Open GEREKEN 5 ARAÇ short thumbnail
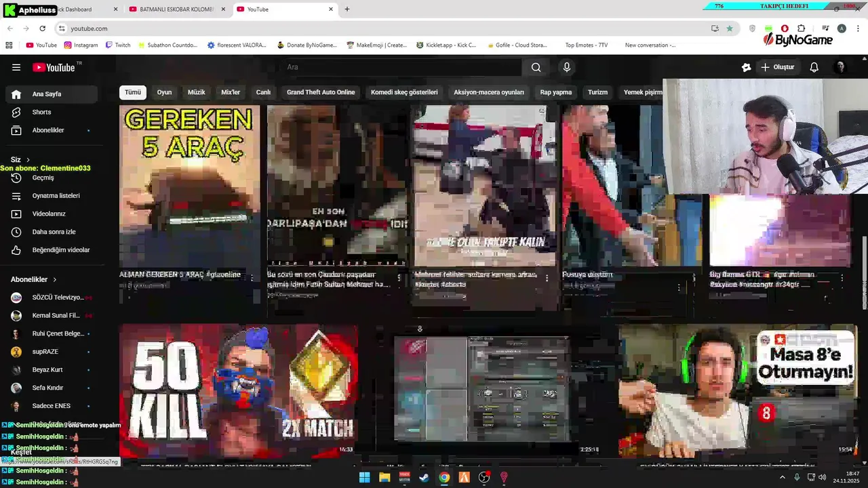This screenshot has height=488, width=868. [190, 186]
